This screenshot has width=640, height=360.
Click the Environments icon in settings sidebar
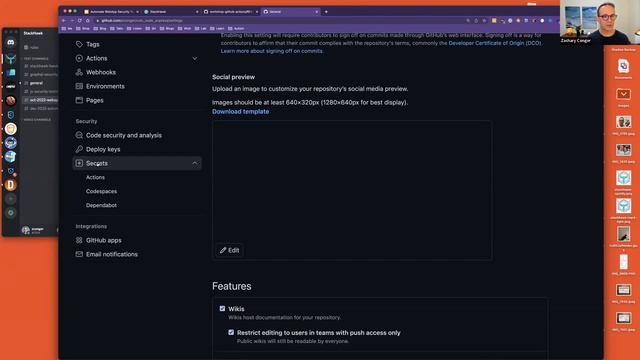click(x=79, y=86)
